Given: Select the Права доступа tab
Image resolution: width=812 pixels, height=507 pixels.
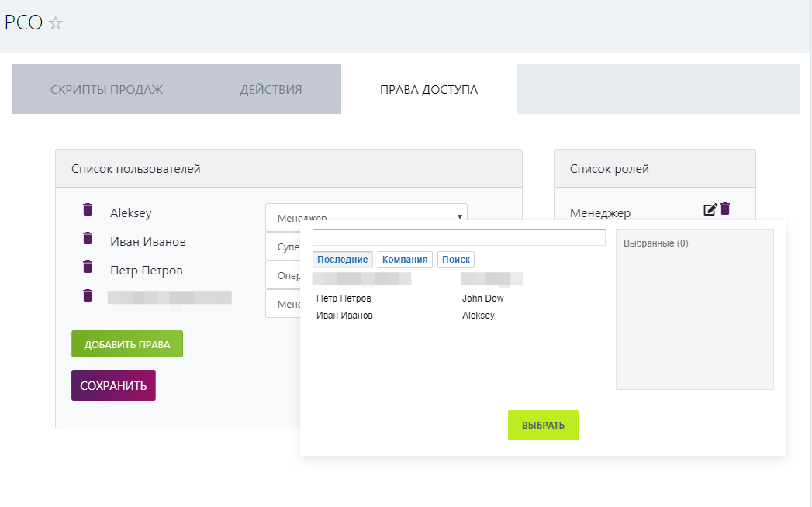Looking at the screenshot, I should coord(429,90).
